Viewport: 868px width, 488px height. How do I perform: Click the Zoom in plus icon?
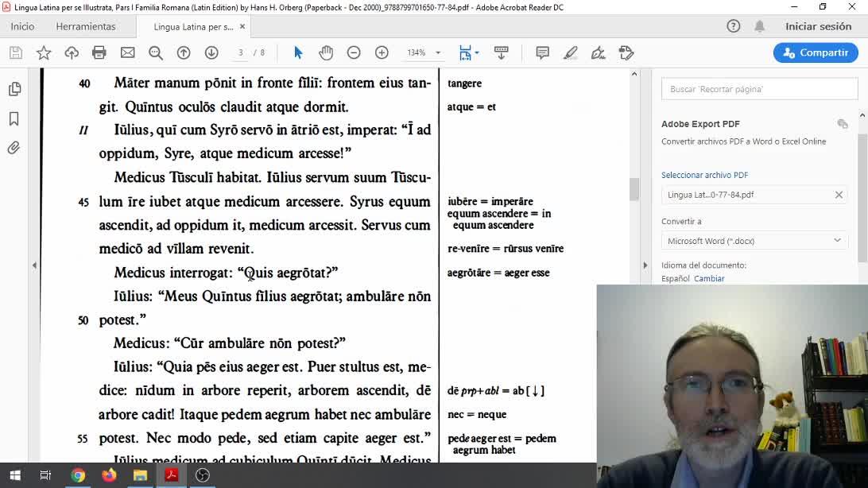click(x=382, y=52)
